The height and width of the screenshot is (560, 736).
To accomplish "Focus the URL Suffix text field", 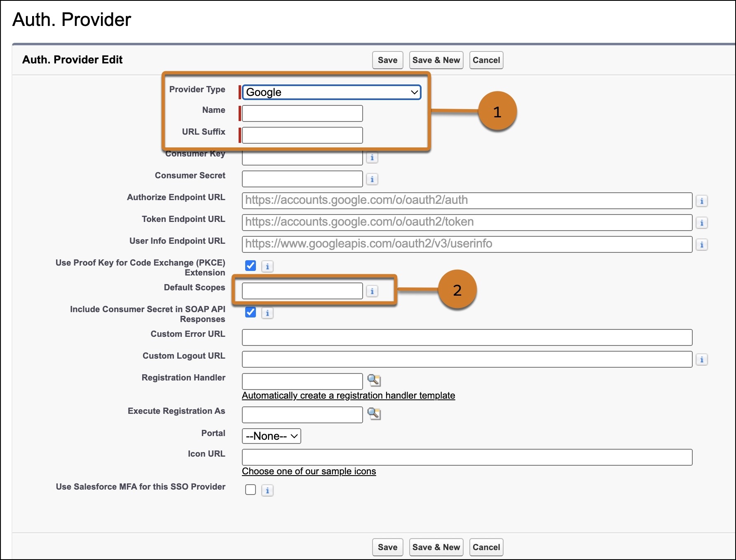I will pyautogui.click(x=302, y=135).
